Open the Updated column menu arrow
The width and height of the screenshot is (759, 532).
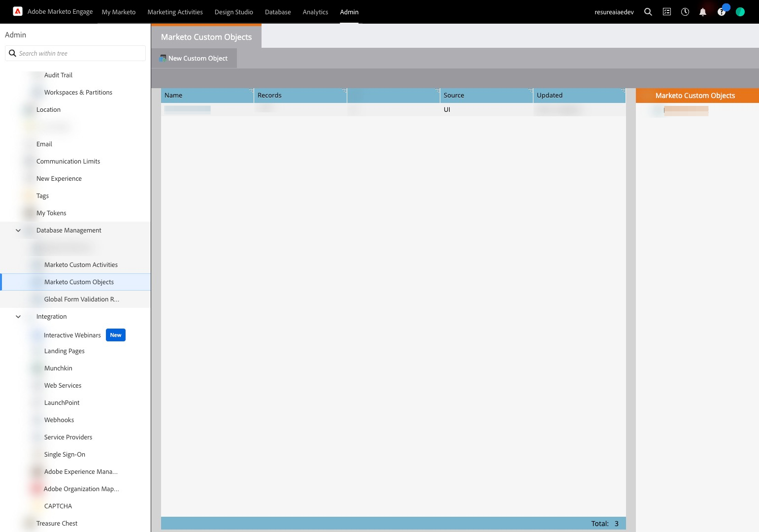(623, 91)
